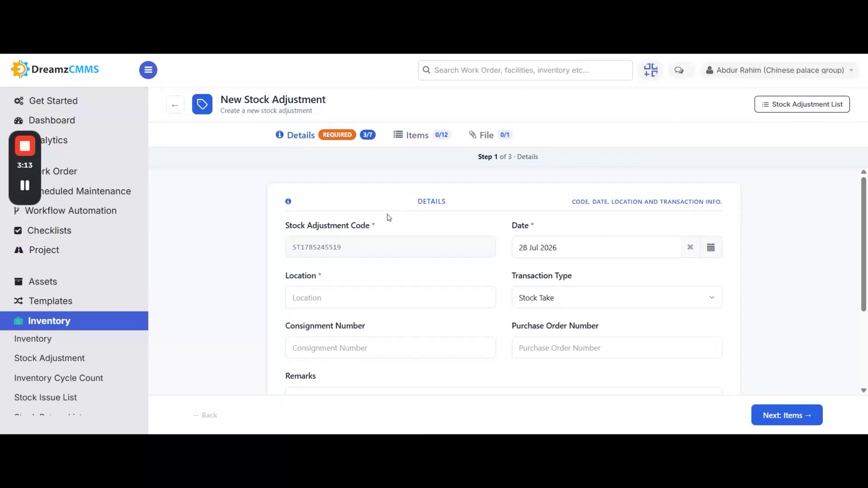This screenshot has height=488, width=868.
Task: Click the Remarks text area
Action: coord(504,391)
